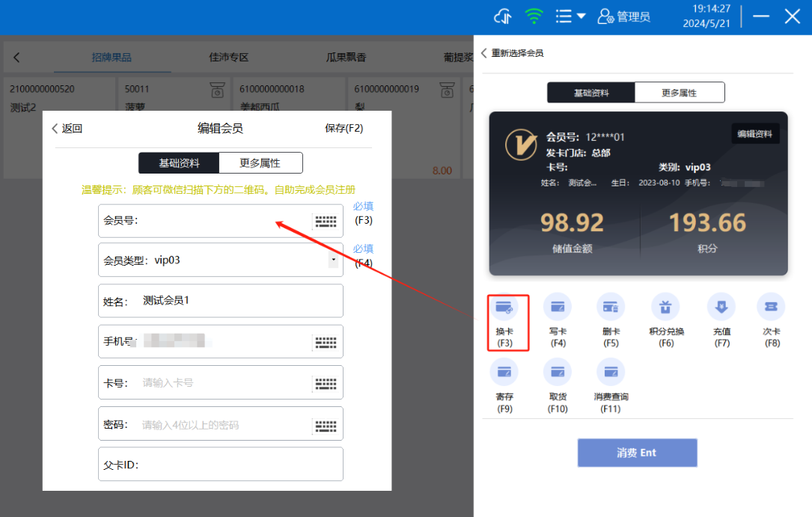The image size is (812, 517).
Task: Click the 管理员 user account icon
Action: point(605,16)
